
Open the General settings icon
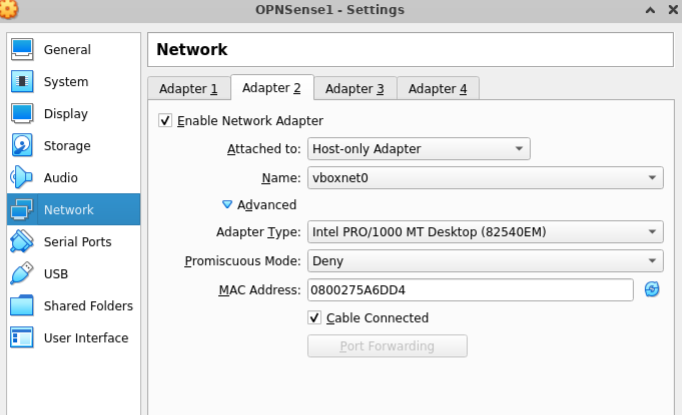23,50
